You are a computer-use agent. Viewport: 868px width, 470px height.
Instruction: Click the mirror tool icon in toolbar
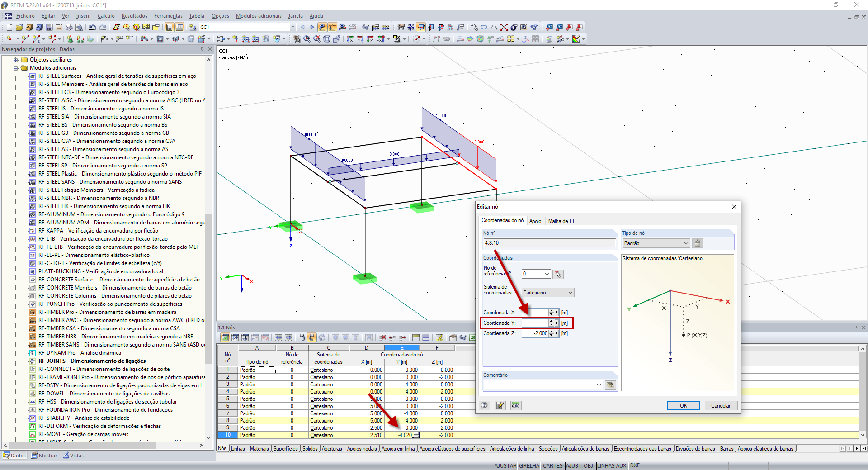494,27
